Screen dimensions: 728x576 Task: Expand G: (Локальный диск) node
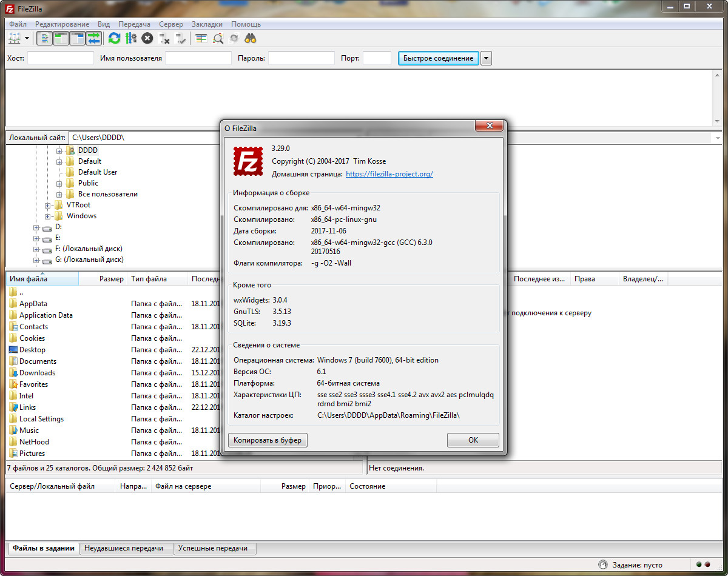pyautogui.click(x=36, y=260)
